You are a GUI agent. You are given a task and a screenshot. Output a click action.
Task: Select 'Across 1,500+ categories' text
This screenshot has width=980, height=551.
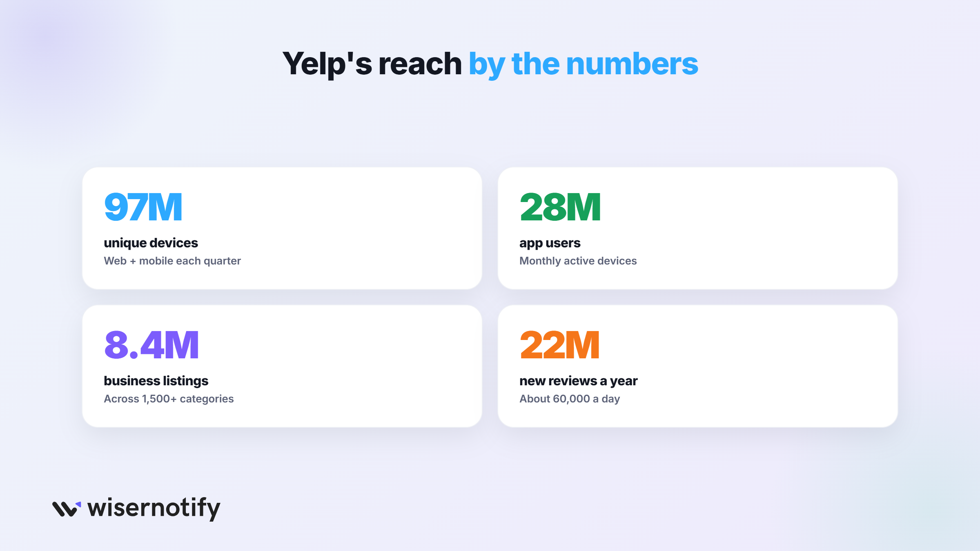169,399
